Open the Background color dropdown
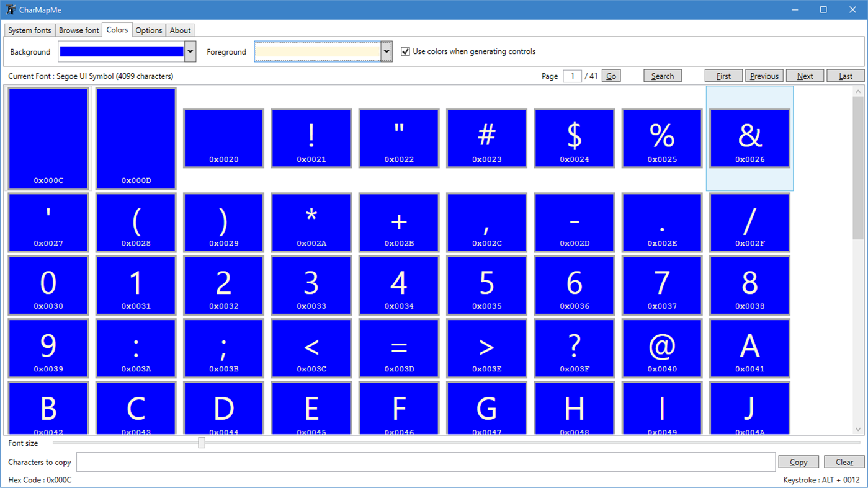Screen dimensions: 868x488 coord(190,51)
